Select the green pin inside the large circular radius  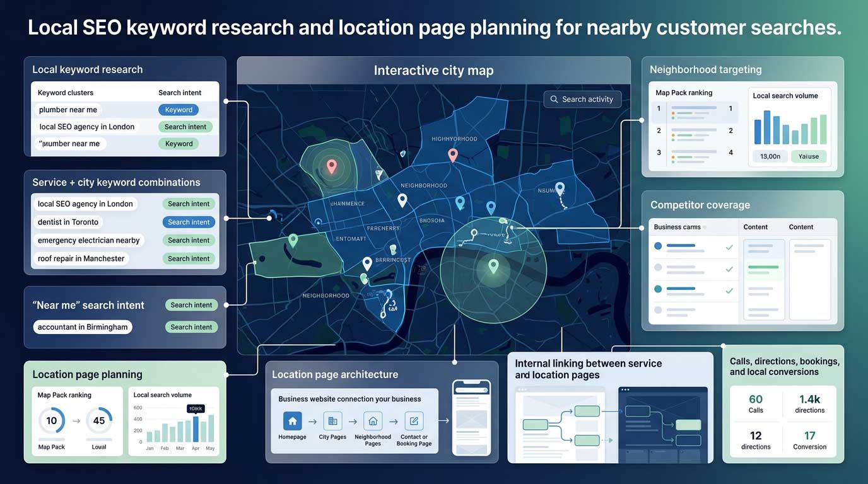[493, 266]
